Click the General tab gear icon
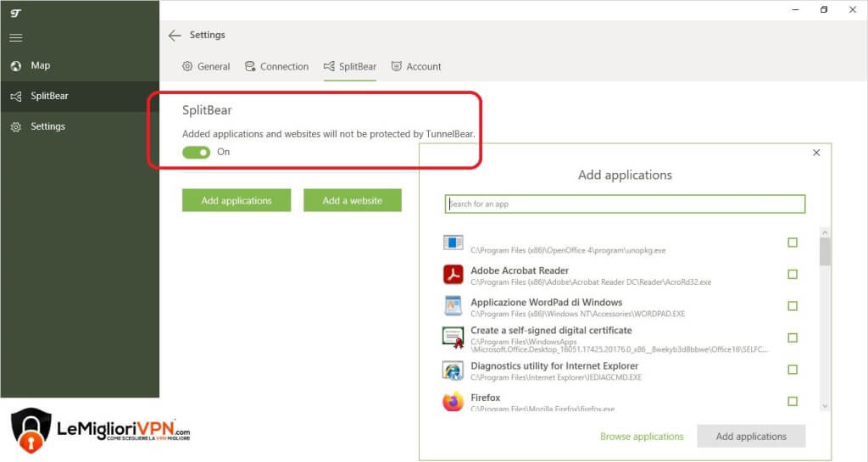This screenshot has width=868, height=462. pos(187,66)
